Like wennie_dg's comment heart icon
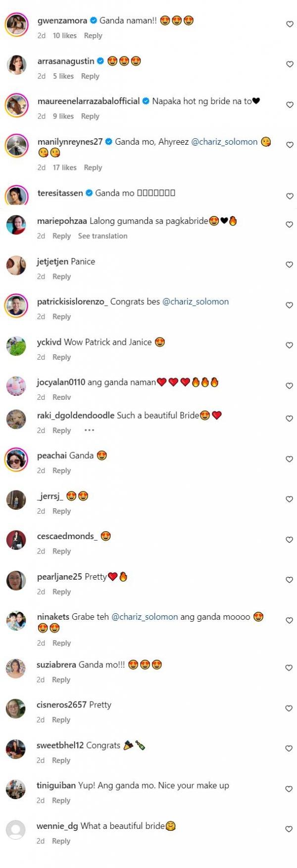297x868 pixels. 290,829
